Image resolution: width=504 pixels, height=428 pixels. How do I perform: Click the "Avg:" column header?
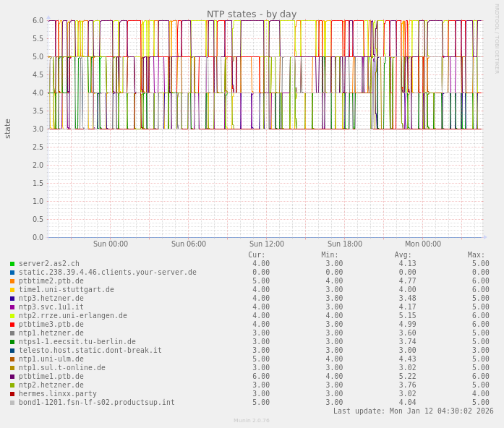pos(403,255)
